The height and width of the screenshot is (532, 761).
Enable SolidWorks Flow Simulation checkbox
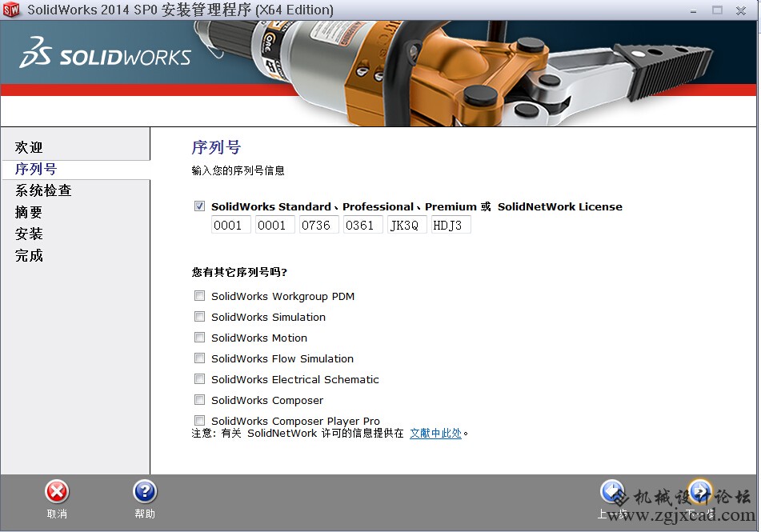(x=199, y=358)
